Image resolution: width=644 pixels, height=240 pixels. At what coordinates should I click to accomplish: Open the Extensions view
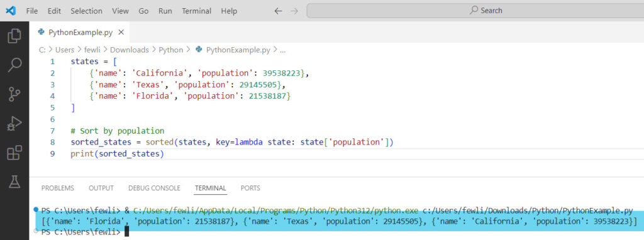[x=14, y=153]
